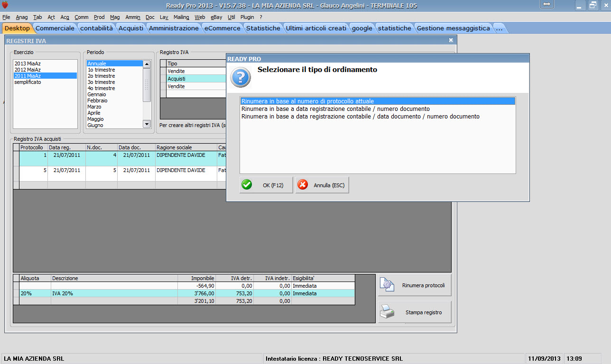Switch to the google tab

362,28
